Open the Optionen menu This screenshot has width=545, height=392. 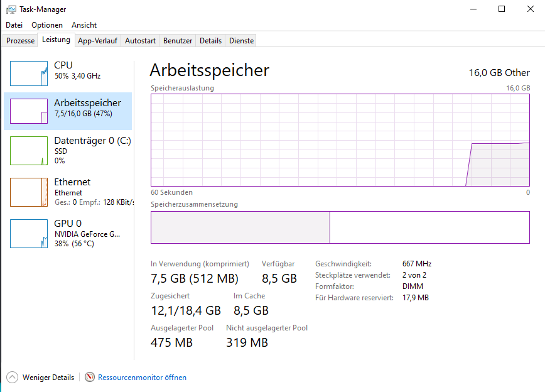(x=47, y=25)
